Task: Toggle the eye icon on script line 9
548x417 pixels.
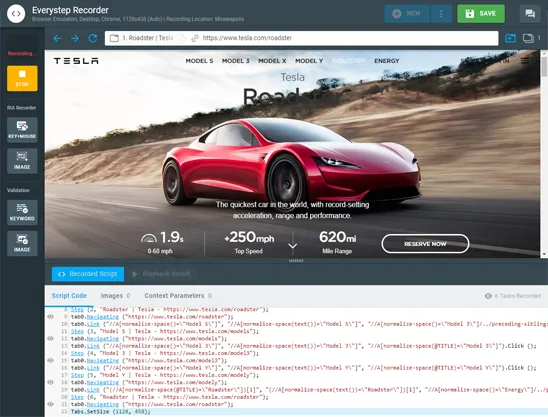Action: 50,317
